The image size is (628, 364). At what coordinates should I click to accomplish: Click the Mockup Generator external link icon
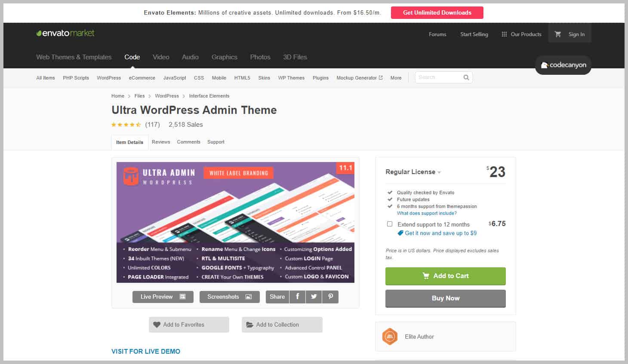click(x=381, y=77)
